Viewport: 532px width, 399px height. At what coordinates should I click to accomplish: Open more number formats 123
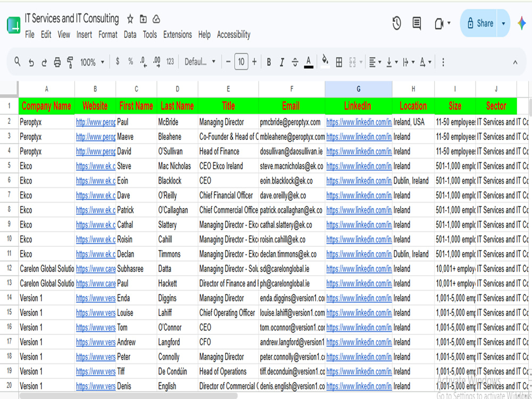click(170, 61)
